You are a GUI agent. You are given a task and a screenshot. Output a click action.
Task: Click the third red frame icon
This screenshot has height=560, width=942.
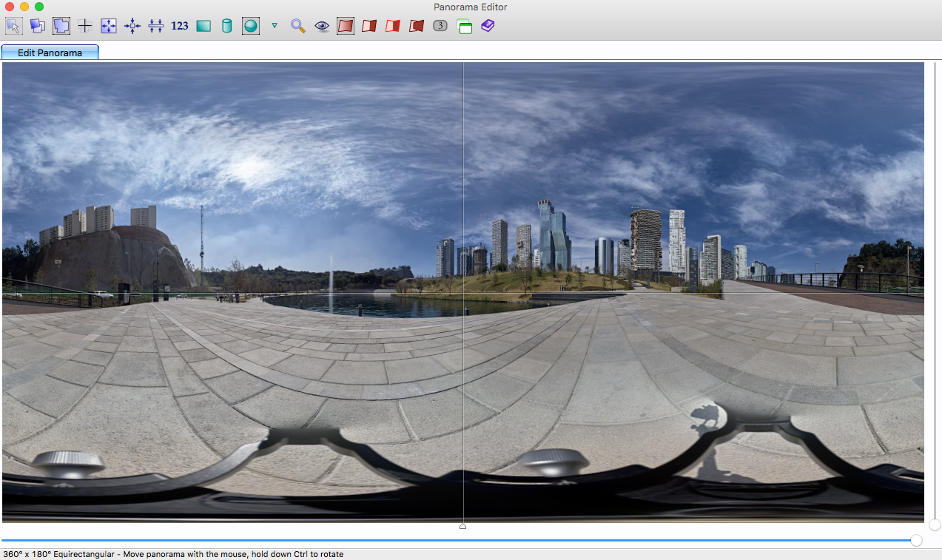pyautogui.click(x=393, y=26)
